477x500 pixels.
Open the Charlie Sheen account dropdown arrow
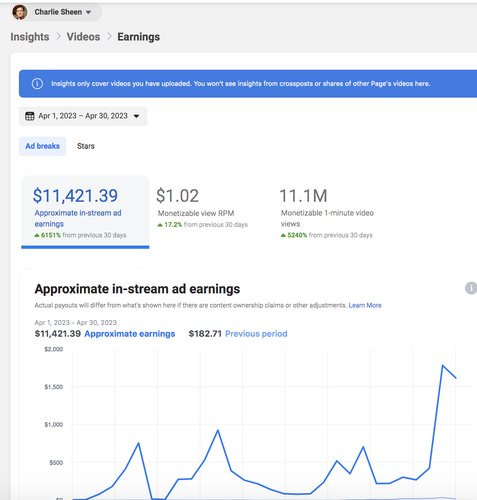88,12
